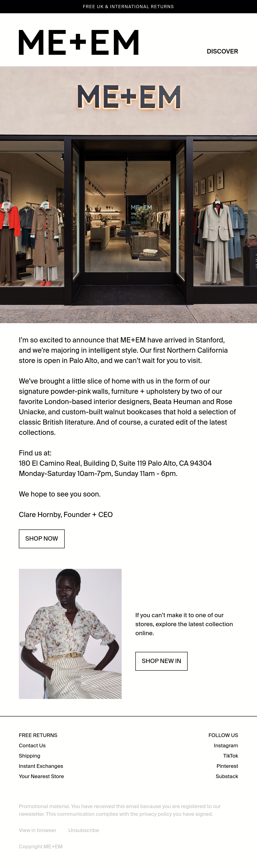Screen dimensions: 257x868
Task: Open the TikTok link
Action: tap(230, 756)
